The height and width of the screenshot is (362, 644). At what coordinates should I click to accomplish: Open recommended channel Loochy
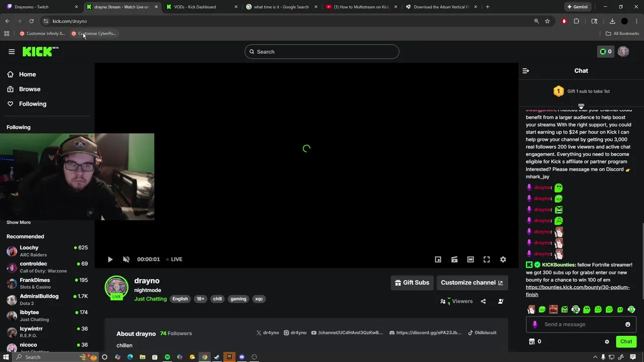pos(47,251)
